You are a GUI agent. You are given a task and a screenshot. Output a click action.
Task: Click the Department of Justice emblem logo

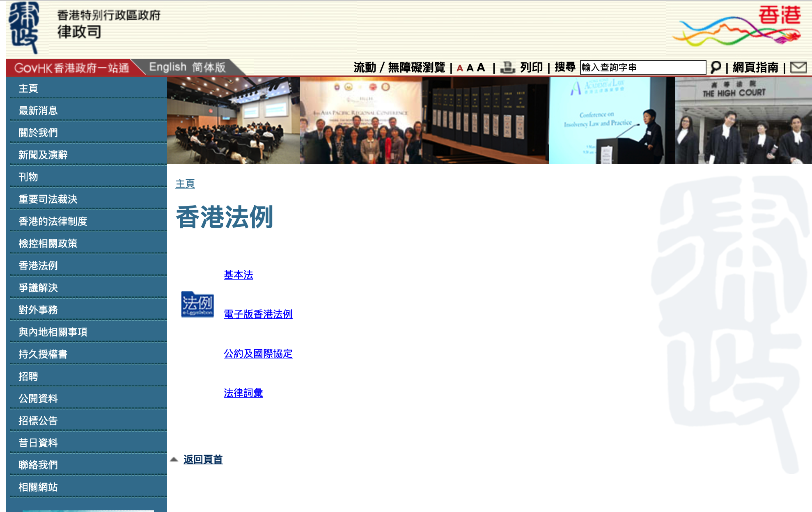coord(24,28)
